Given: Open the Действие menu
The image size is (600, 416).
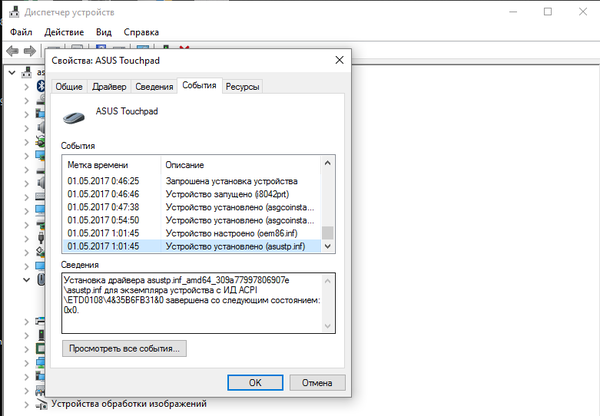Looking at the screenshot, I should [x=64, y=31].
